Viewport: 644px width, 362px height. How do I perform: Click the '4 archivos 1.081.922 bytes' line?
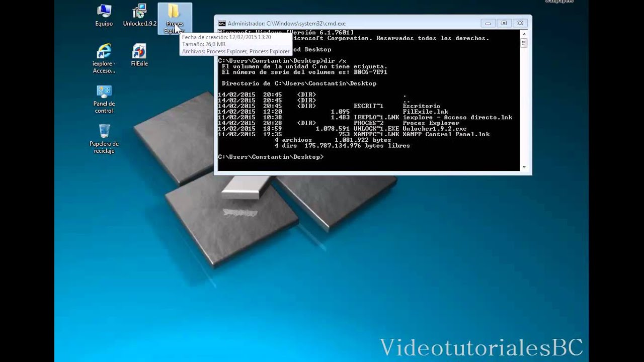(333, 140)
